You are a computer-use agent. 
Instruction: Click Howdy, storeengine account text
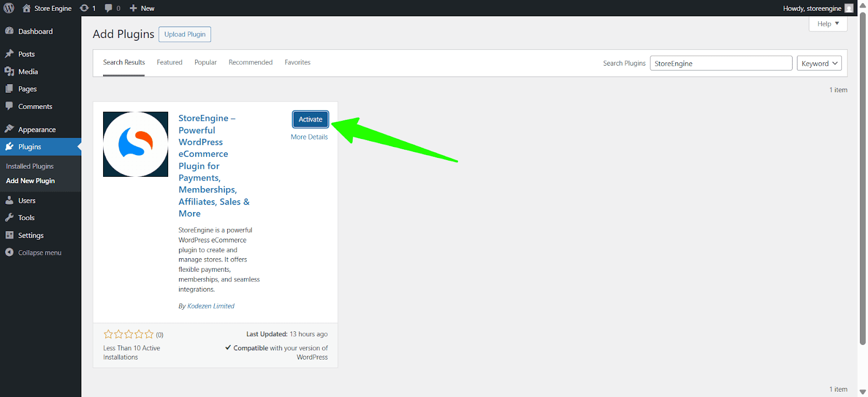coord(812,8)
